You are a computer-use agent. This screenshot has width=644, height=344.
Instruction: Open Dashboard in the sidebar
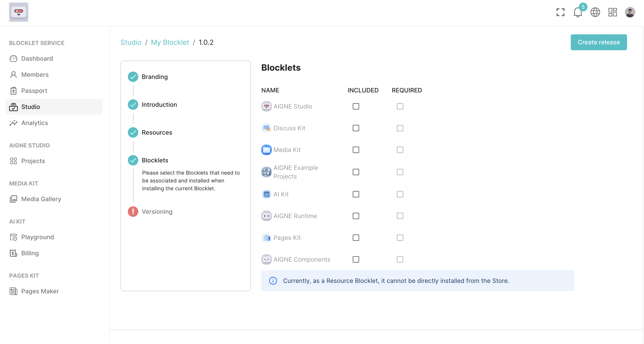(37, 58)
